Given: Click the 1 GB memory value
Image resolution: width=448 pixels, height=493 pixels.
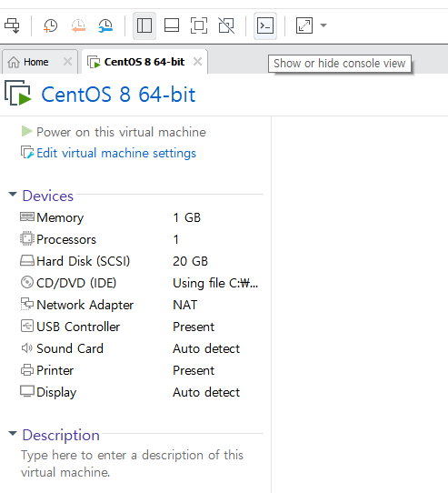Looking at the screenshot, I should [x=187, y=217].
